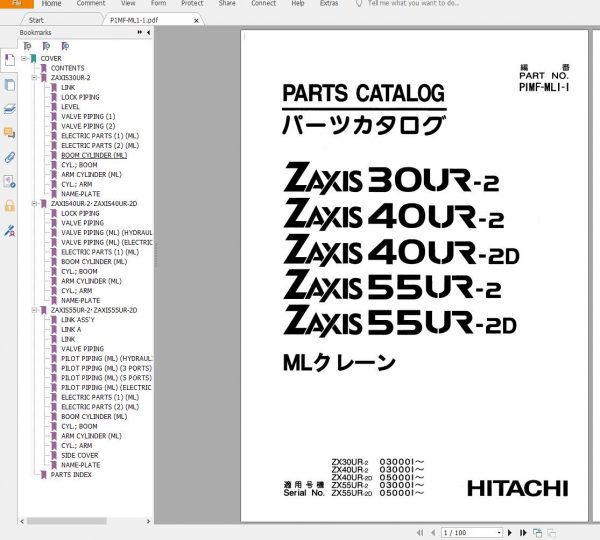Screen dimensions: 600x540
Task: Open the Comments sidebar panel icon
Action: [x=9, y=133]
